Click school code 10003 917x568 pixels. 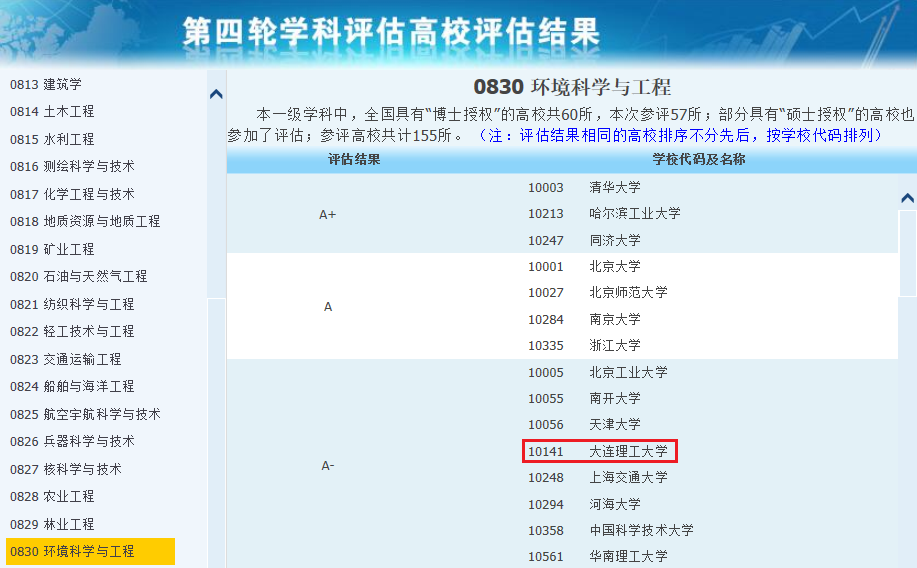click(546, 188)
